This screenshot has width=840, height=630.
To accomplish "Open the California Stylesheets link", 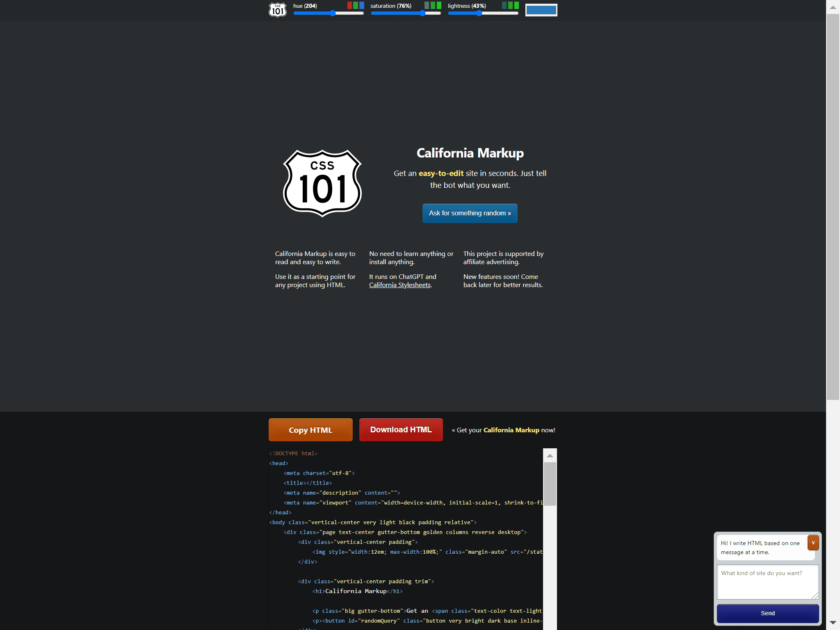I will pyautogui.click(x=400, y=285).
